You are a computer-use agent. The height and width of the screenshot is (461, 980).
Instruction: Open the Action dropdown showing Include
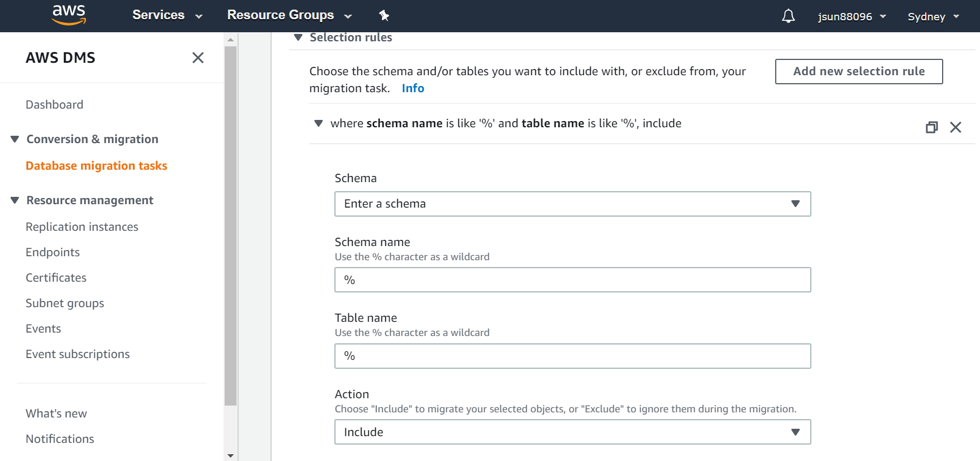(572, 432)
